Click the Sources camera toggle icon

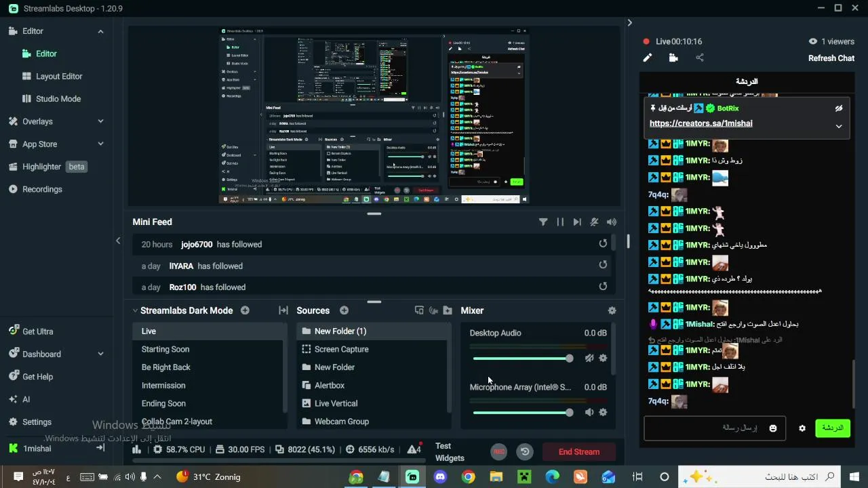click(x=433, y=310)
